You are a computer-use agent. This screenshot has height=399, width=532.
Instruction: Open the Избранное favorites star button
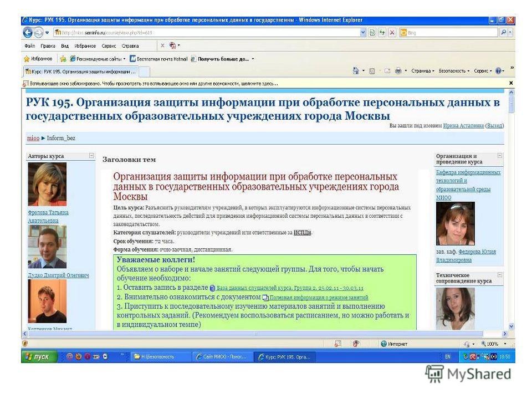(38, 59)
